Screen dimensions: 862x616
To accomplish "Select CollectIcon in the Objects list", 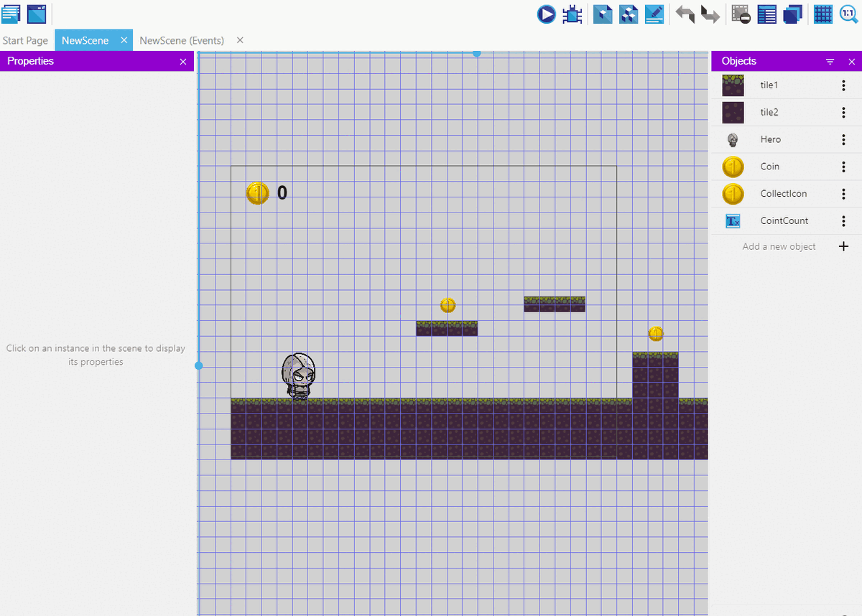I will (787, 194).
